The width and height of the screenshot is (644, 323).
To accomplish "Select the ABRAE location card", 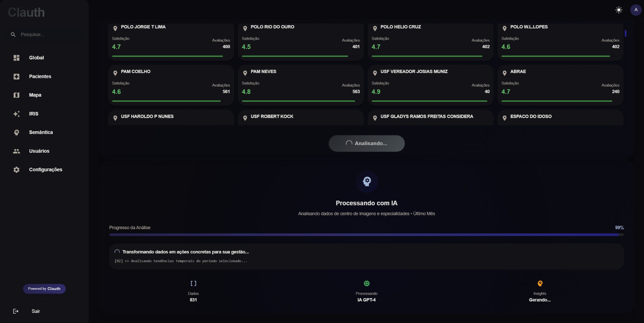I will [x=560, y=85].
